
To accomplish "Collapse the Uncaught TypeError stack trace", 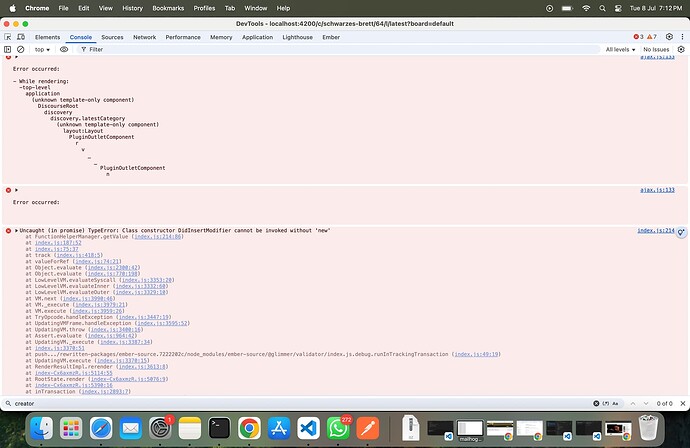I will [x=17, y=231].
